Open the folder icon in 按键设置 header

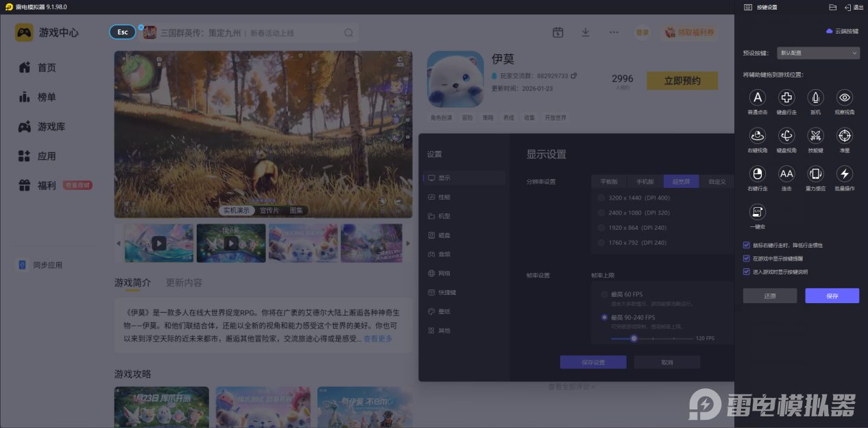(x=832, y=7)
